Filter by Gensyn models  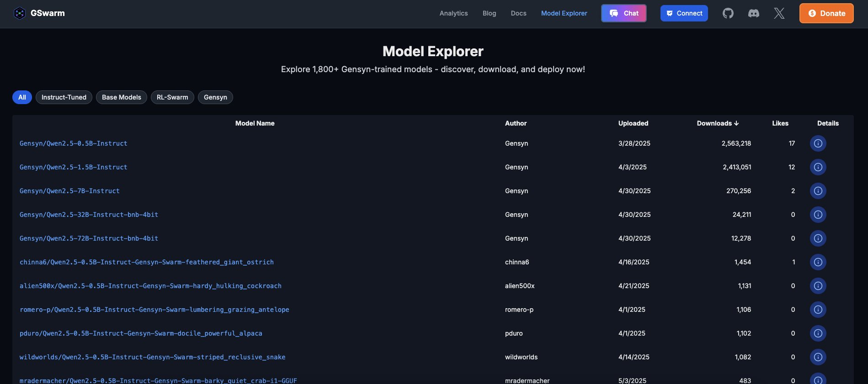215,97
